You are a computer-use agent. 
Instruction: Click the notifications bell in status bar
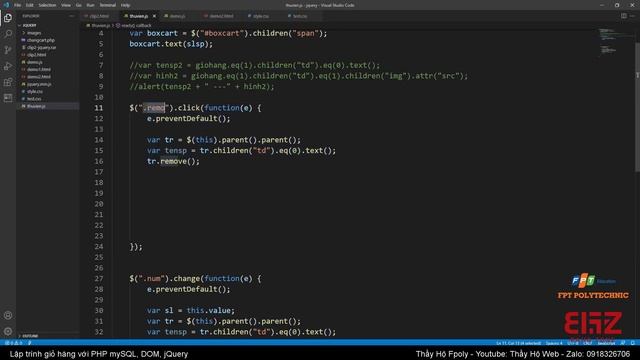tap(632, 343)
